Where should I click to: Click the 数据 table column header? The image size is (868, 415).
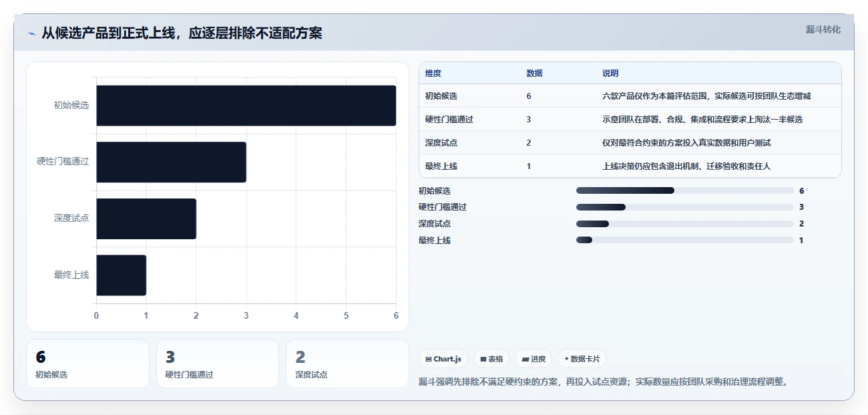(x=534, y=74)
